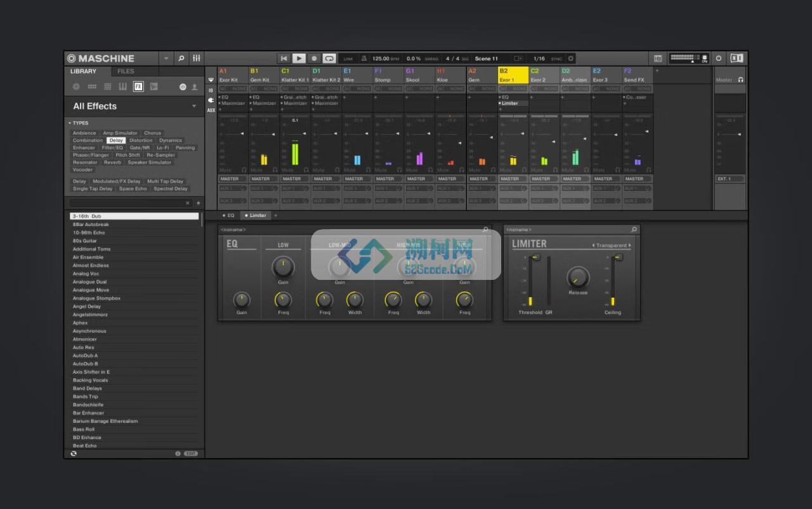Open MASTER output dropdown on F2 Send FX
Screen dimensions: 812x509
637,179
